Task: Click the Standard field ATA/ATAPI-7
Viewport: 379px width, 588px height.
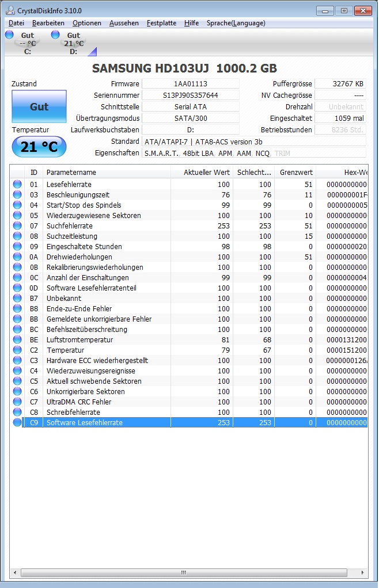Action: (x=254, y=142)
